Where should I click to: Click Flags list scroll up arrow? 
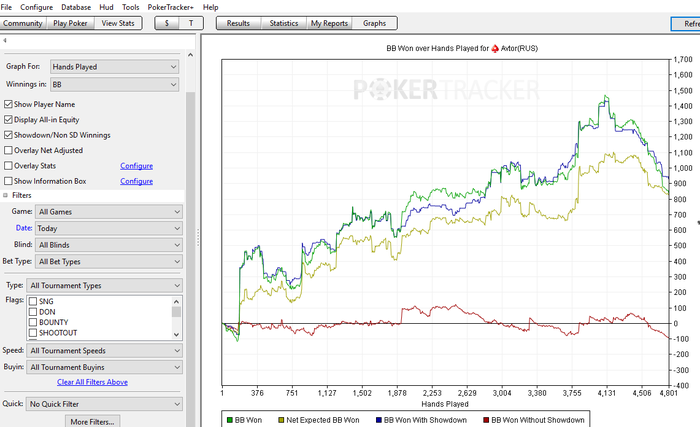pos(176,301)
